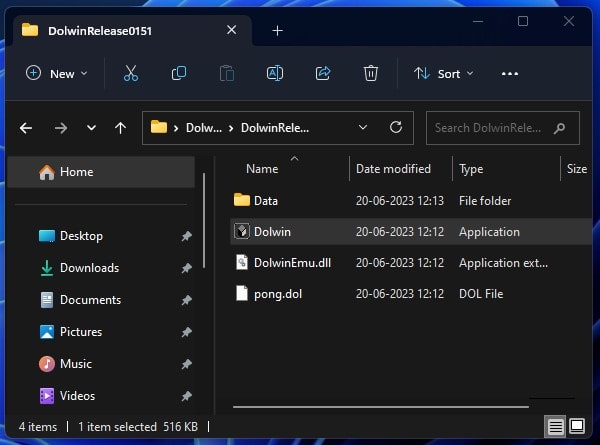The image size is (600, 445).
Task: Click the pin icon beside Documents
Action: (x=186, y=300)
